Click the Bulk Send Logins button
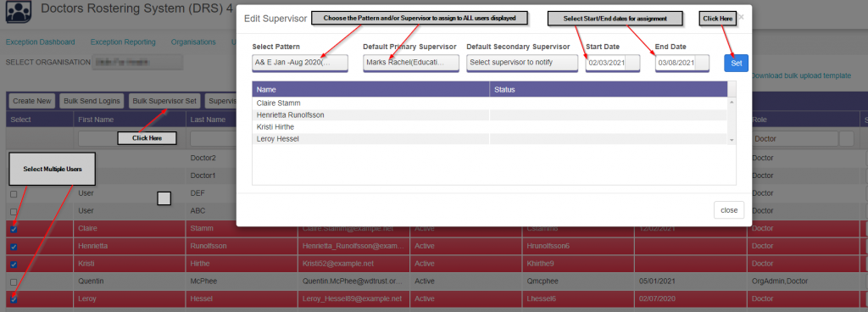Viewport: 868px width, 312px height. point(92,101)
